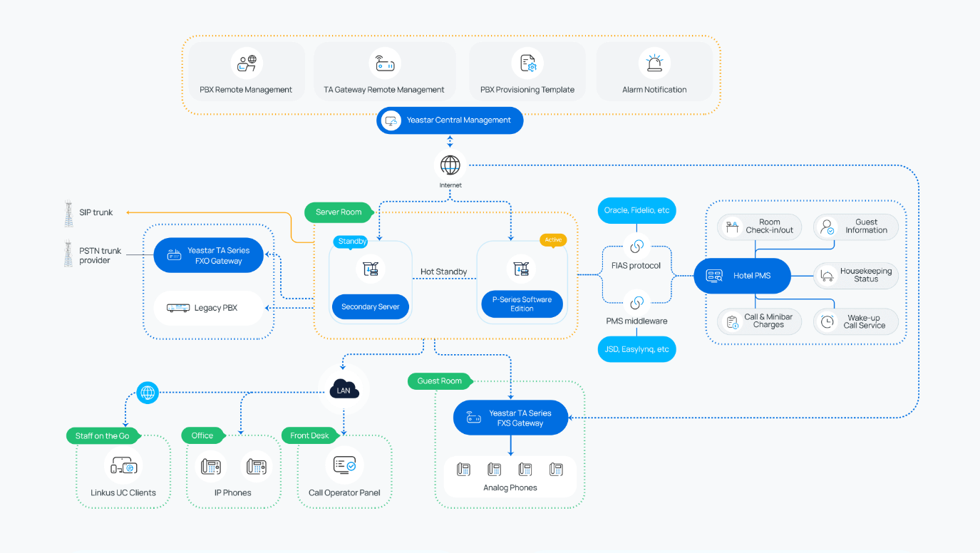Click the Room Check-in/out card

click(x=760, y=227)
